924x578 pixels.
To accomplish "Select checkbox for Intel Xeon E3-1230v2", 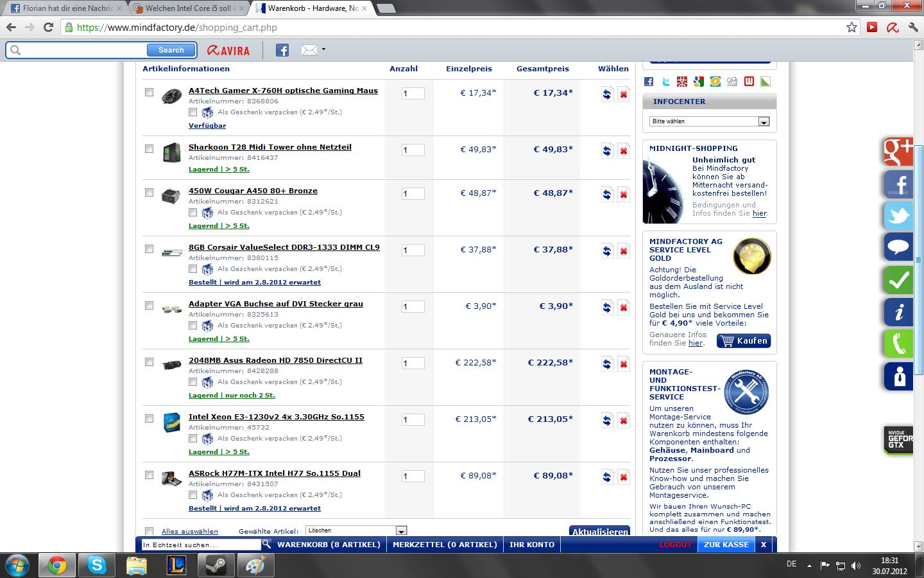I will [x=149, y=418].
